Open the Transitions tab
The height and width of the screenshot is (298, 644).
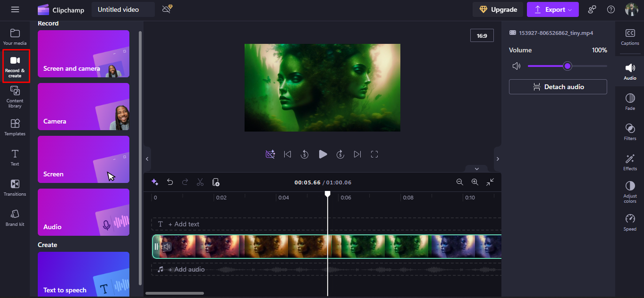click(x=15, y=187)
